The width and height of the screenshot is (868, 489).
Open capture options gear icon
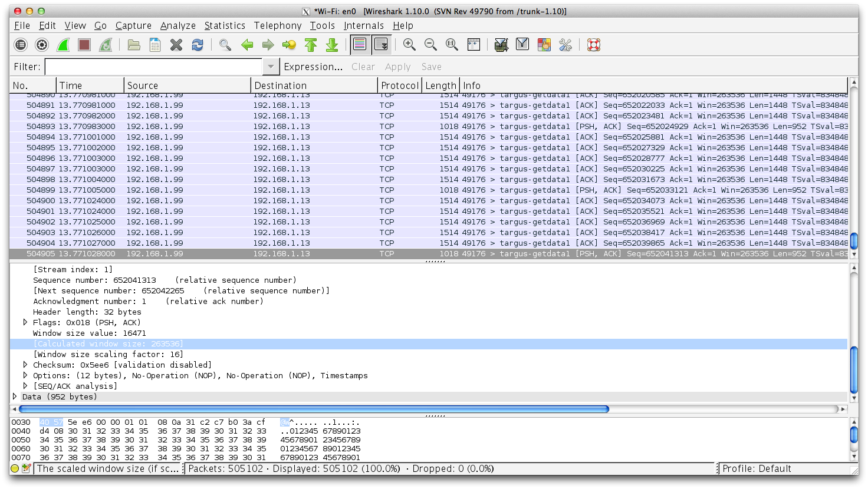pos(42,45)
